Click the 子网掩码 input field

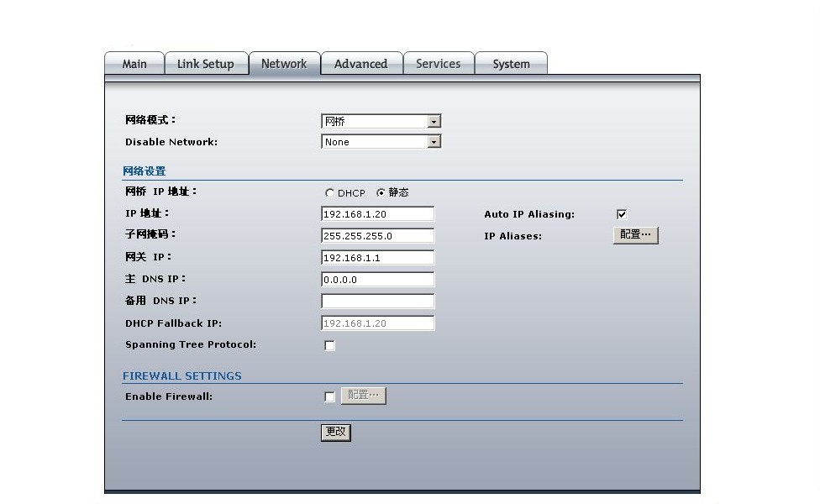pyautogui.click(x=377, y=236)
